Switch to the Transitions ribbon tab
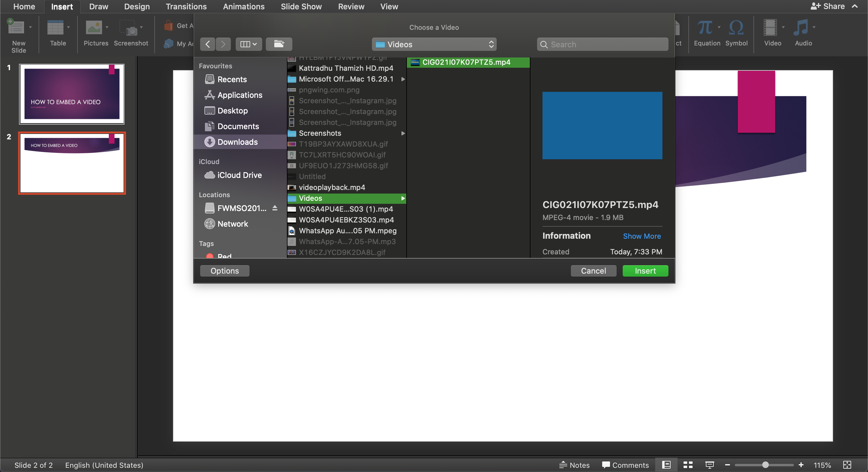 pyautogui.click(x=186, y=6)
